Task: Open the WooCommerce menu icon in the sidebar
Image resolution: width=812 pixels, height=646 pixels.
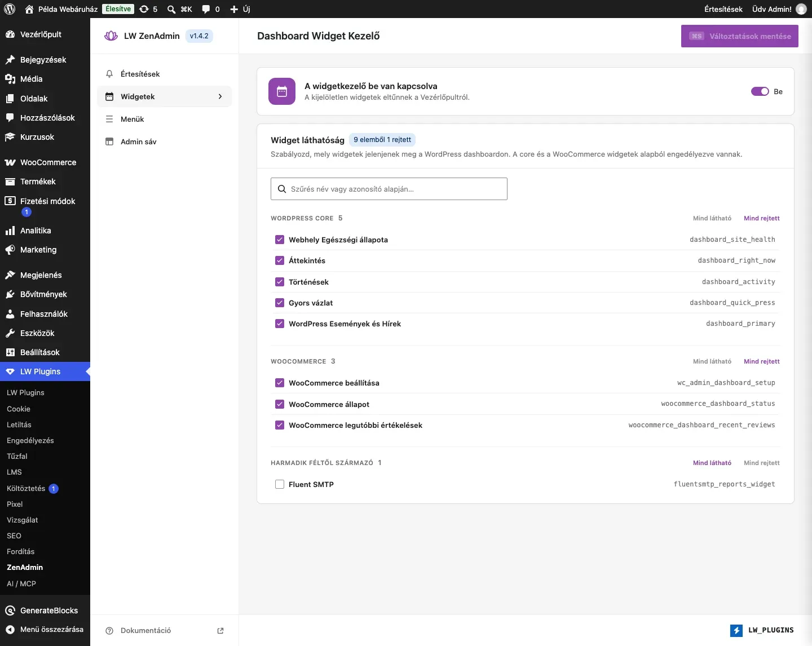Action: (10, 162)
